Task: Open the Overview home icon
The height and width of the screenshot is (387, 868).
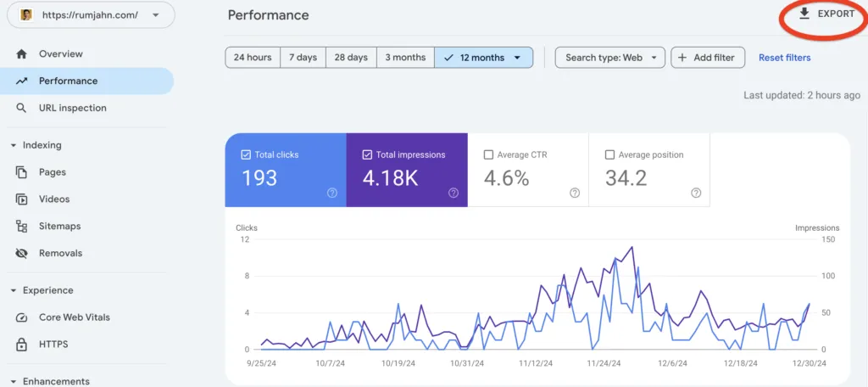Action: [22, 54]
